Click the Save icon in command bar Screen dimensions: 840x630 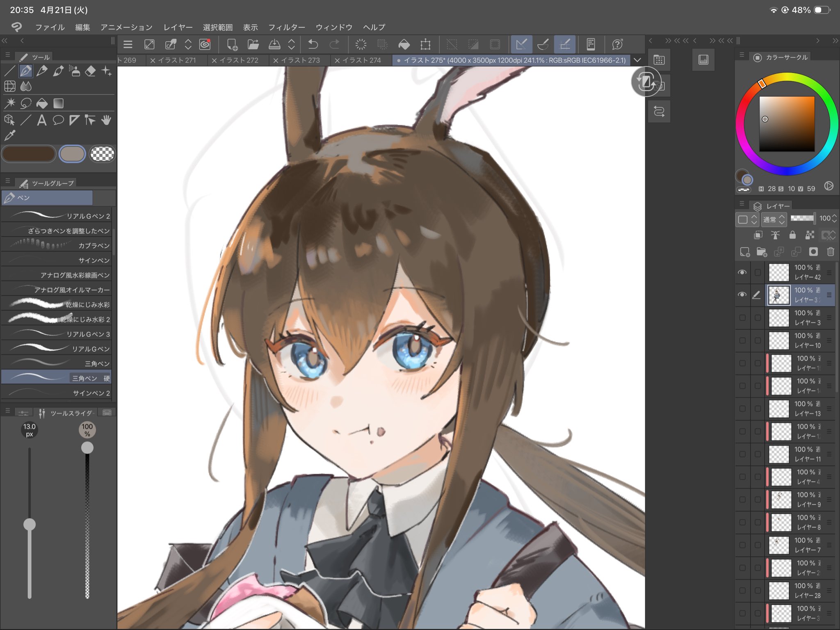point(274,44)
